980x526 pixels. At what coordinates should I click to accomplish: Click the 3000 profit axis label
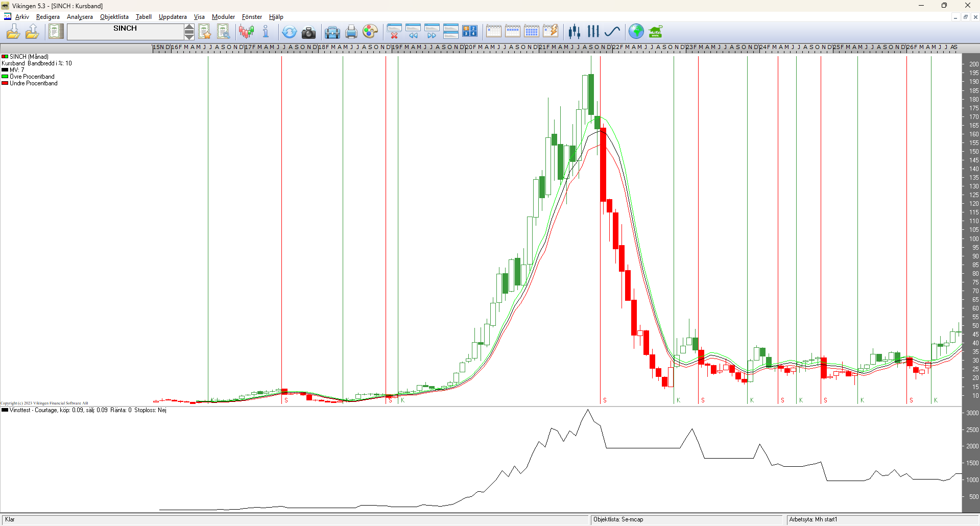[972, 413]
